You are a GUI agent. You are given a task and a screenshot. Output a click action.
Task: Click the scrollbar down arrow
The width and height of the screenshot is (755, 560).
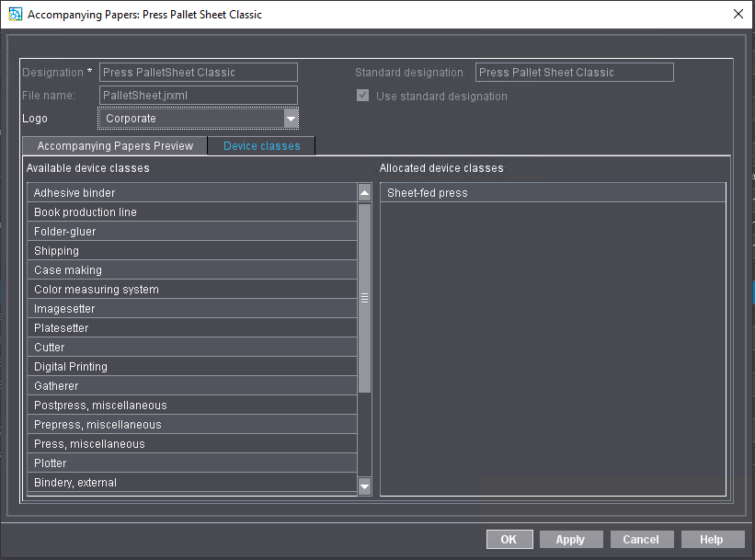(364, 486)
